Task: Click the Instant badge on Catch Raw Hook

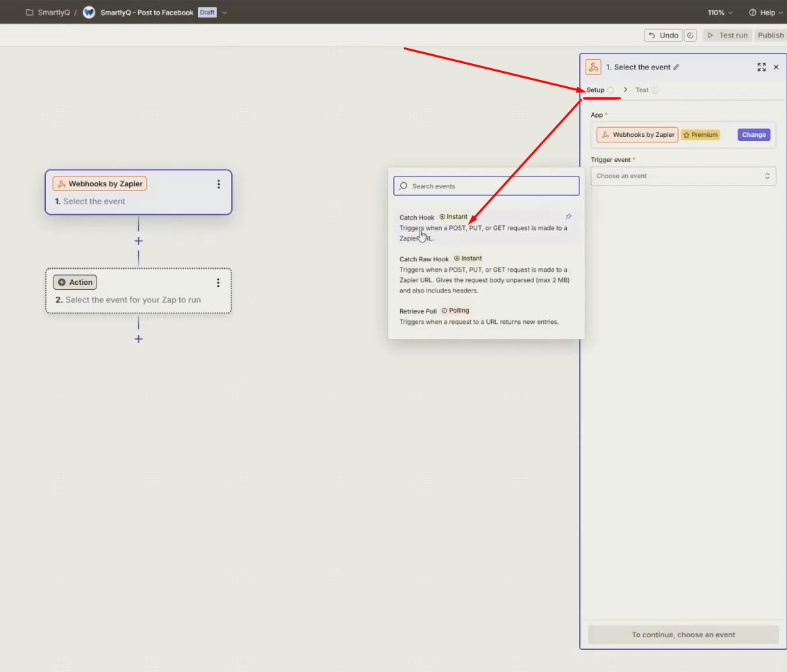Action: pyautogui.click(x=467, y=258)
